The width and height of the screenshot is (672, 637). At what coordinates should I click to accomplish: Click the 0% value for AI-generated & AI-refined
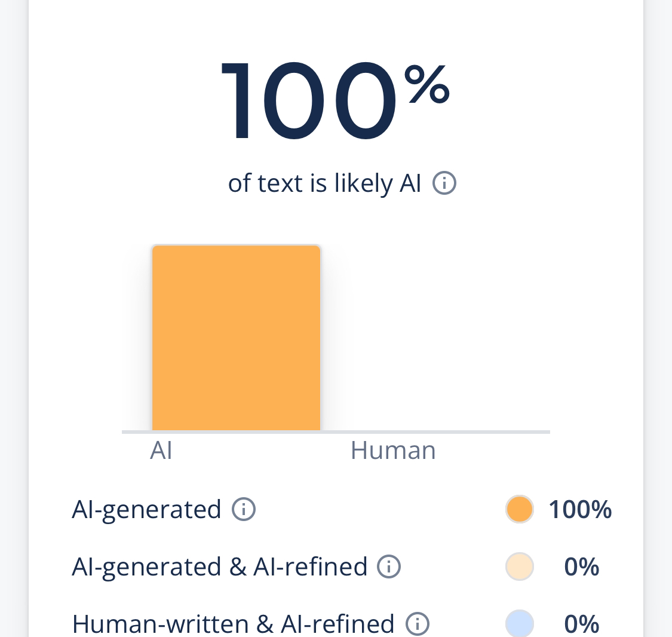click(581, 566)
